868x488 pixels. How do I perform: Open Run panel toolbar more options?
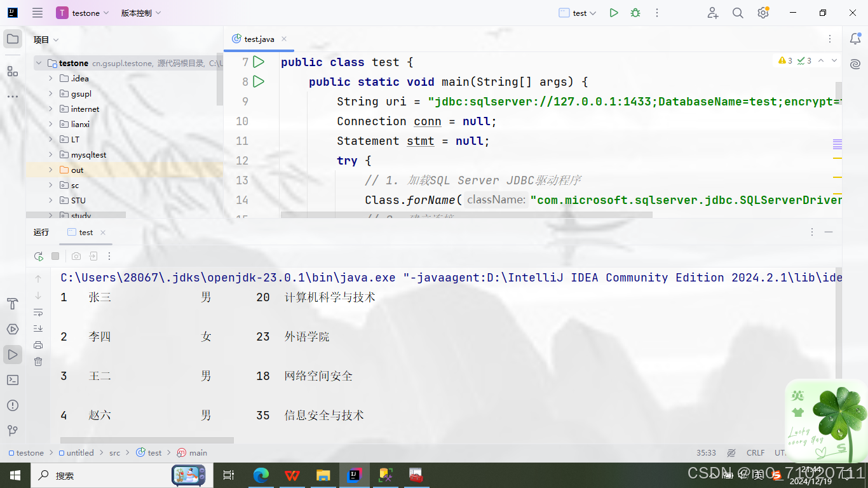(x=109, y=256)
